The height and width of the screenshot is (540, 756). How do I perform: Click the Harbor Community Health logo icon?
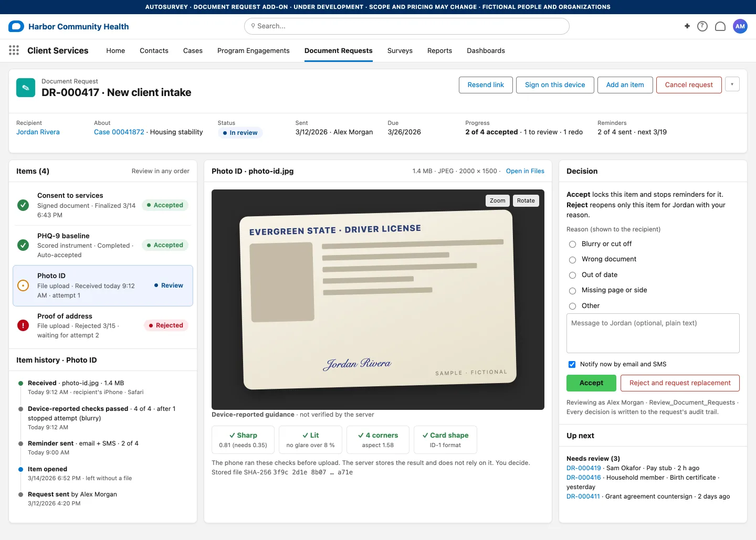coord(16,26)
